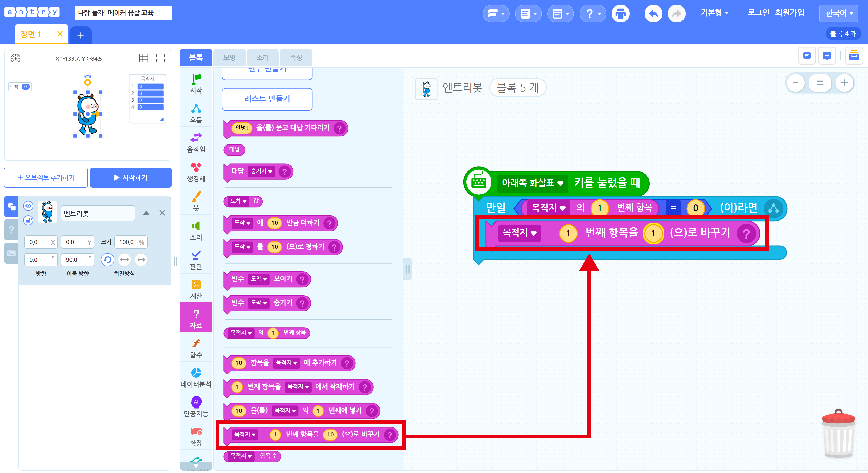Viewport: 868px width, 473px height.
Task: Open the 붓 block category
Action: (196, 201)
